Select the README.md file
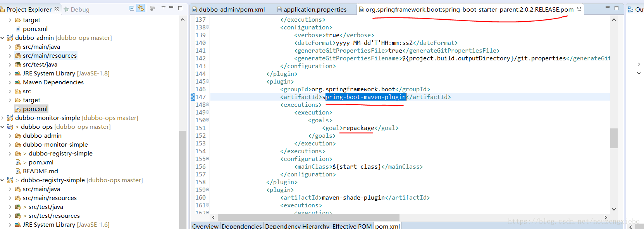The width and height of the screenshot is (644, 229). tap(40, 171)
